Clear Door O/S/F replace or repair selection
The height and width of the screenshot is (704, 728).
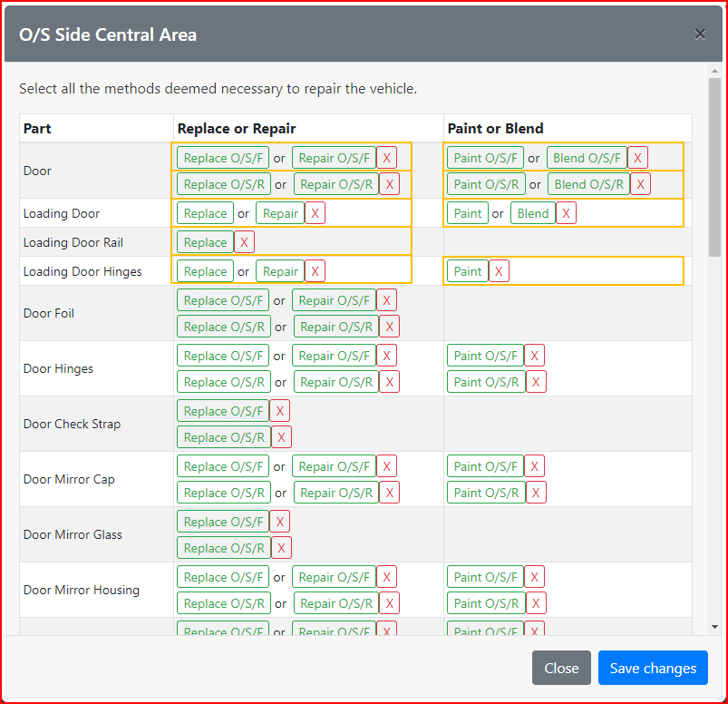point(387,158)
